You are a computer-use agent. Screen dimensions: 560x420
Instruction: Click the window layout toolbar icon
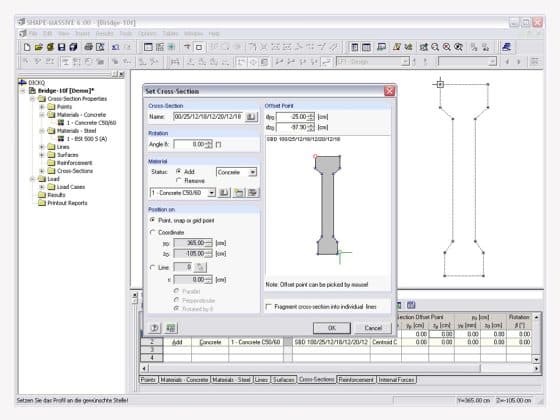point(148,47)
